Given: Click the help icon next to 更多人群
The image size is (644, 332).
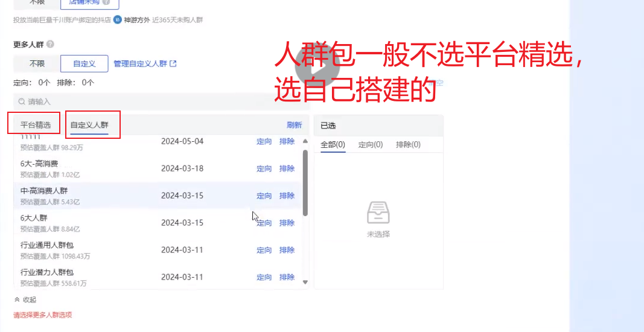Looking at the screenshot, I should click(50, 44).
